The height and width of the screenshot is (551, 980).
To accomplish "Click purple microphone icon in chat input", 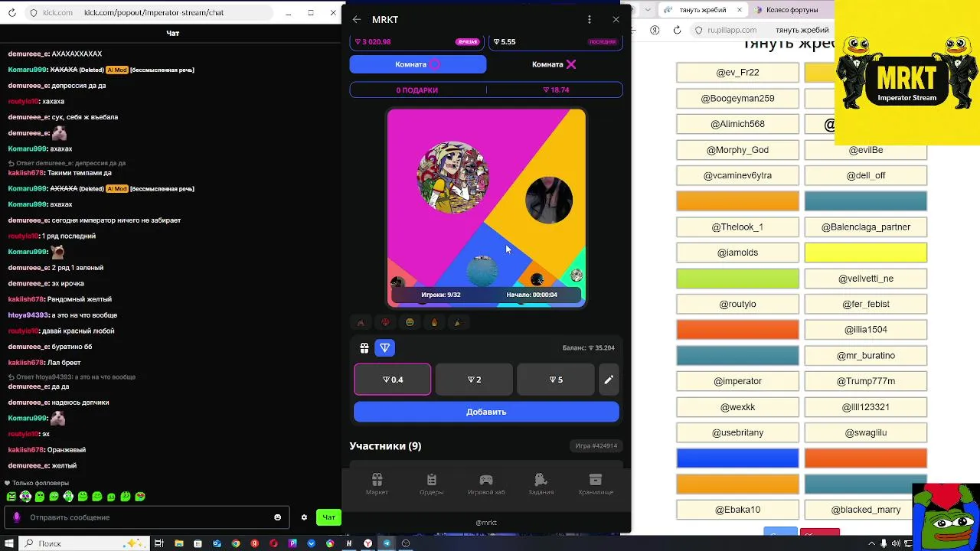I will pyautogui.click(x=17, y=517).
